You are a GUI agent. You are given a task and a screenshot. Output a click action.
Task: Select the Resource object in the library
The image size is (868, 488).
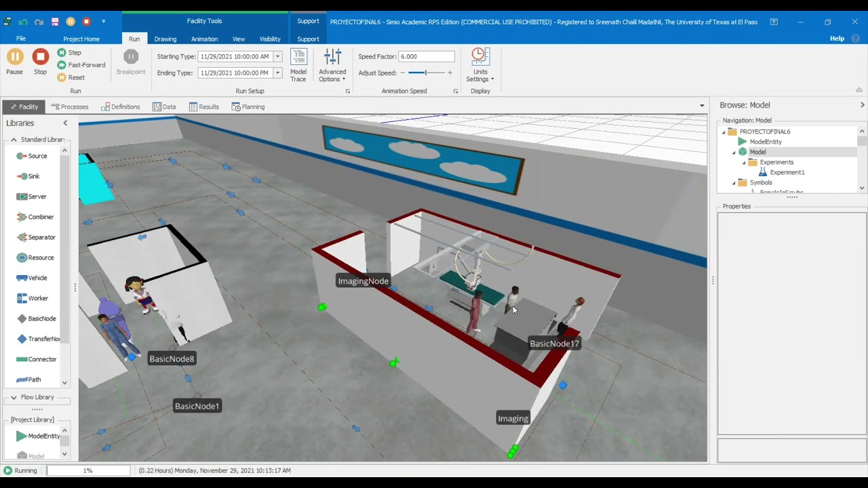click(35, 258)
